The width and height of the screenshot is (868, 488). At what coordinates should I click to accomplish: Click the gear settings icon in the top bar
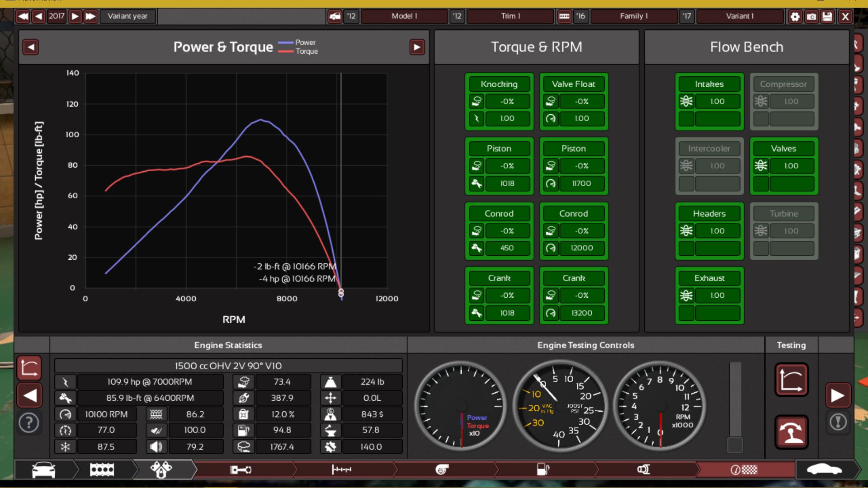click(x=795, y=17)
